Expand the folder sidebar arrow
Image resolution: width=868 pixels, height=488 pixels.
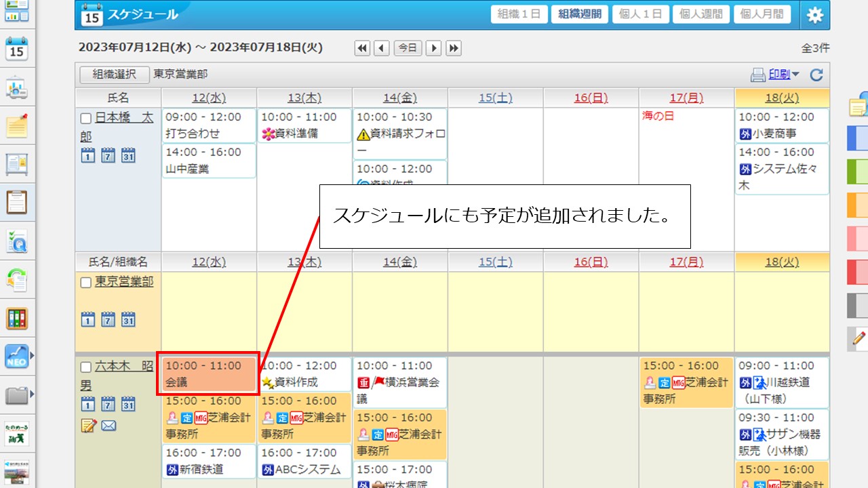31,392
